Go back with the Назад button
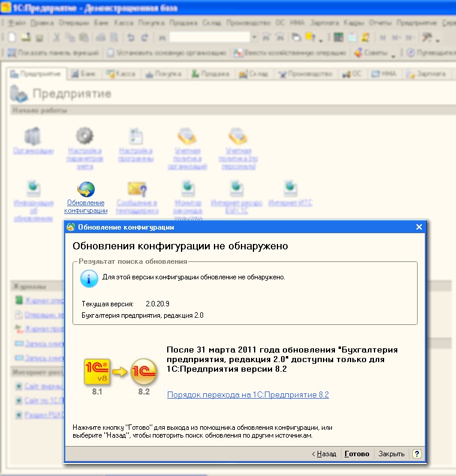This screenshot has height=476, width=456. pyautogui.click(x=324, y=454)
